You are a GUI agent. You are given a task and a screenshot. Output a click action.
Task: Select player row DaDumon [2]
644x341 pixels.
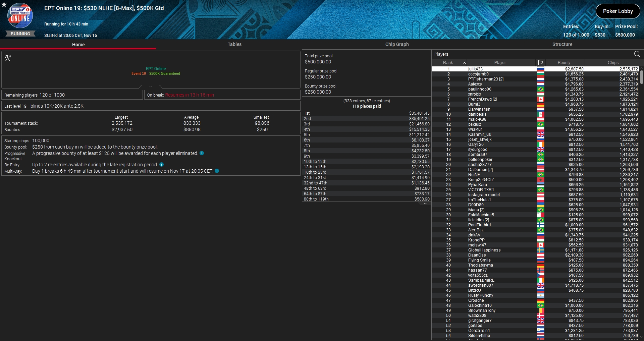coord(535,170)
